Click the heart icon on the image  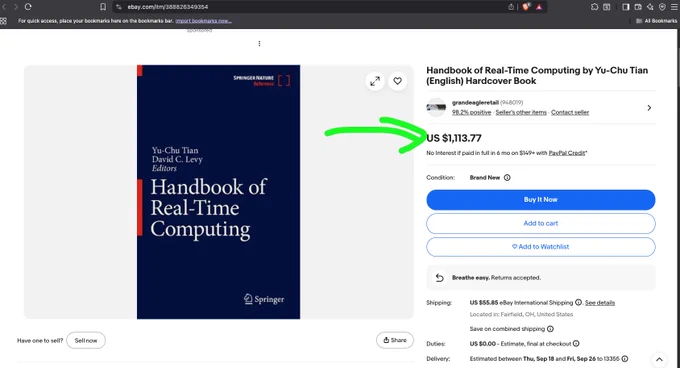pos(398,81)
